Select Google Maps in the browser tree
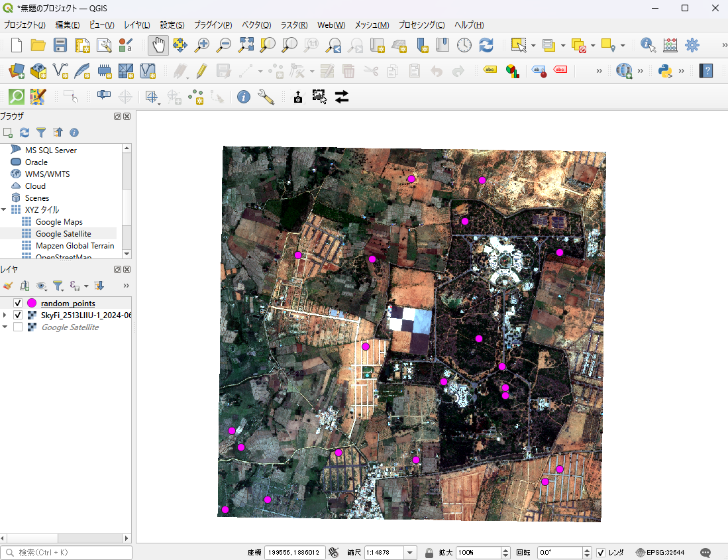Image resolution: width=728 pixels, height=560 pixels. pos(59,222)
